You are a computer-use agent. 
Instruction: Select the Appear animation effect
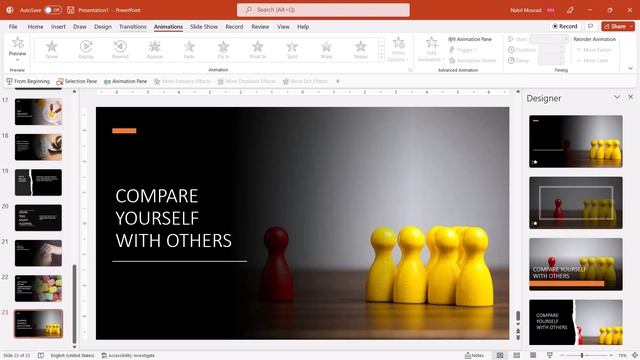click(x=155, y=50)
